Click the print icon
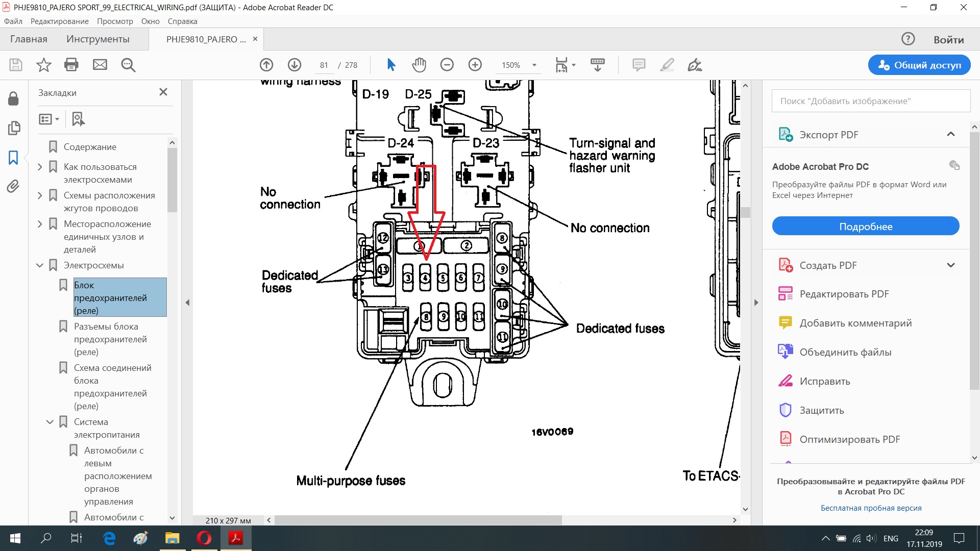 [71, 65]
